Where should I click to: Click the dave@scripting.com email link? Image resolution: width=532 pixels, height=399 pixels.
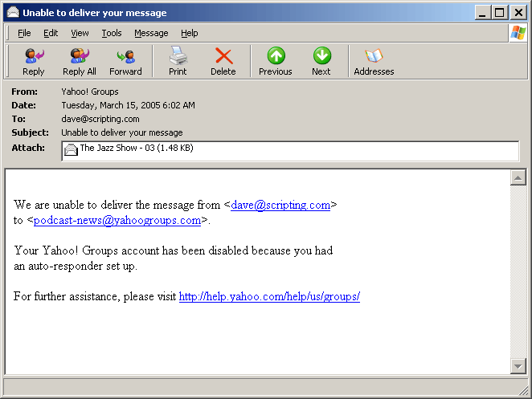click(x=280, y=205)
